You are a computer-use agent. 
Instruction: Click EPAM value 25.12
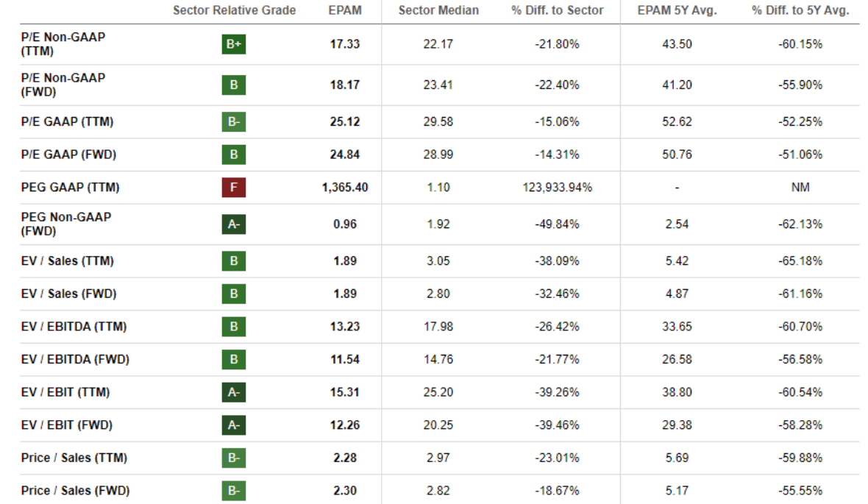click(x=345, y=122)
